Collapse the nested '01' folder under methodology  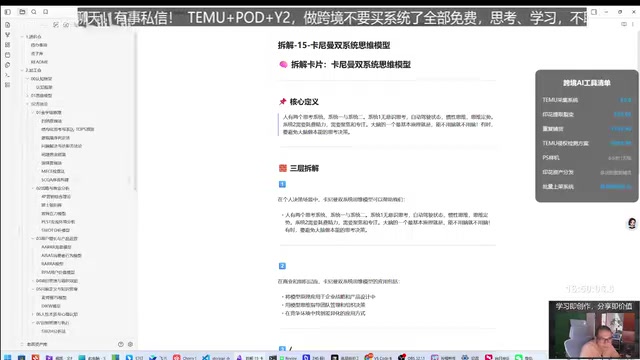[x=33, y=112]
